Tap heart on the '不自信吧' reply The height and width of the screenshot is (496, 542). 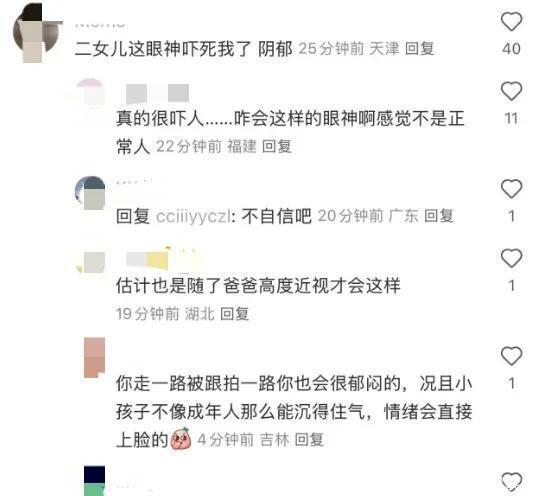point(511,189)
